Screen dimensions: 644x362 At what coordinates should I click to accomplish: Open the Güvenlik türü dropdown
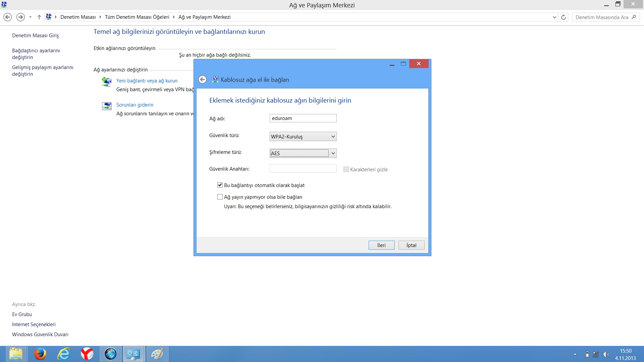(303, 136)
